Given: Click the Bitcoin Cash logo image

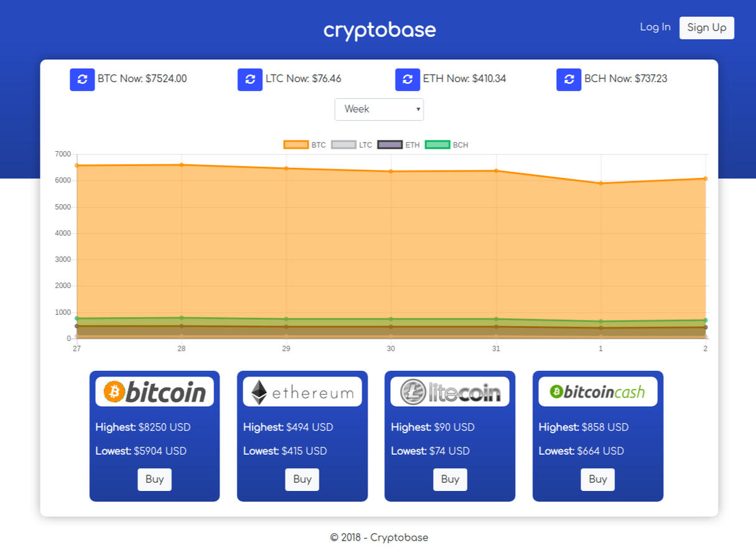Looking at the screenshot, I should (x=597, y=392).
